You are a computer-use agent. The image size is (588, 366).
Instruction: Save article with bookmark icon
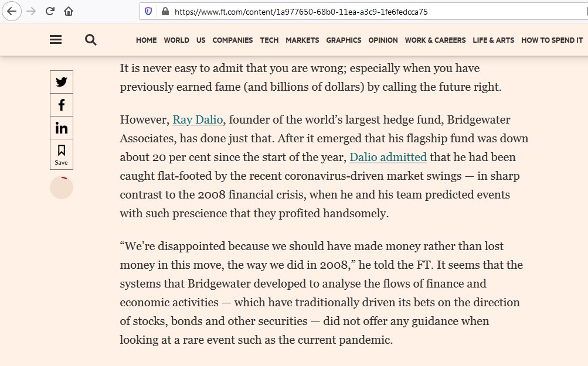[x=62, y=155]
